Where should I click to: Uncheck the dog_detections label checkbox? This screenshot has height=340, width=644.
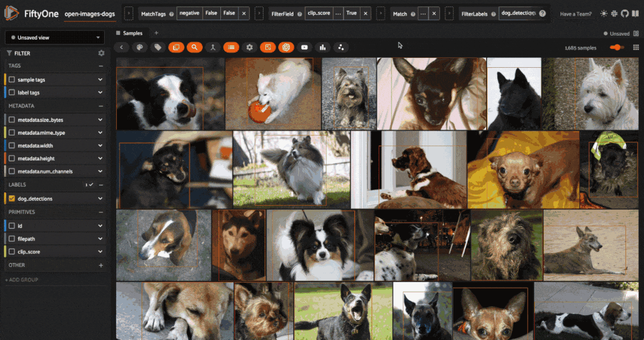[x=12, y=199]
